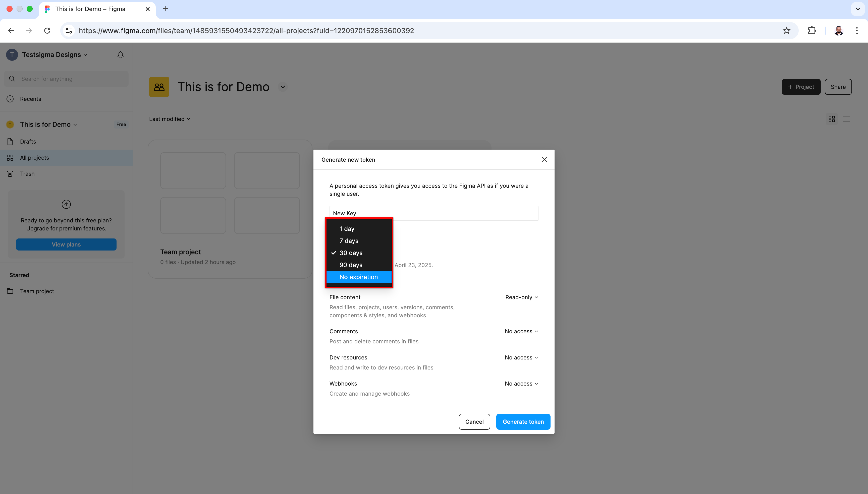Click the team avatar icon beside title
The width and height of the screenshot is (868, 494).
point(159,87)
